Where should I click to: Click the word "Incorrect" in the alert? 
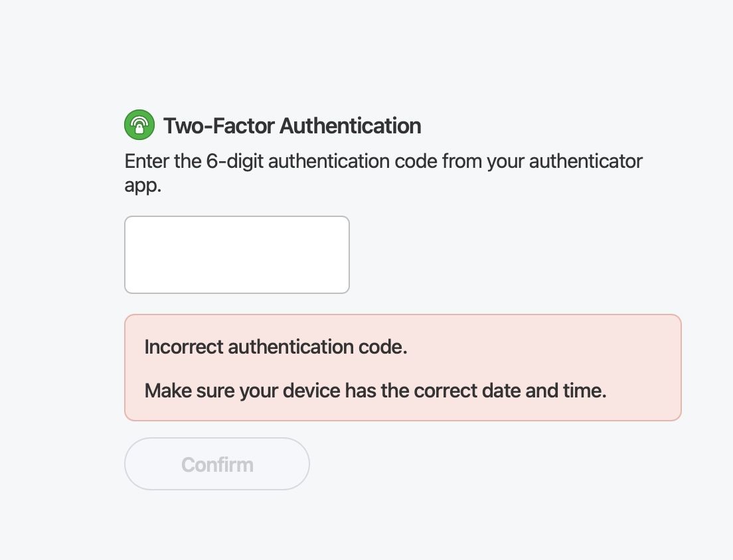click(x=184, y=347)
